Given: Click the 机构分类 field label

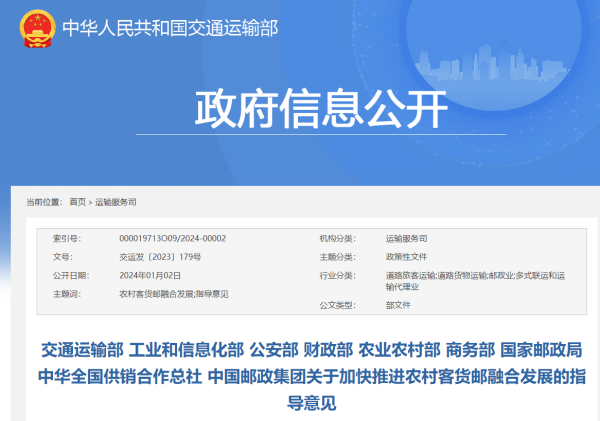Looking at the screenshot, I should [x=338, y=238].
